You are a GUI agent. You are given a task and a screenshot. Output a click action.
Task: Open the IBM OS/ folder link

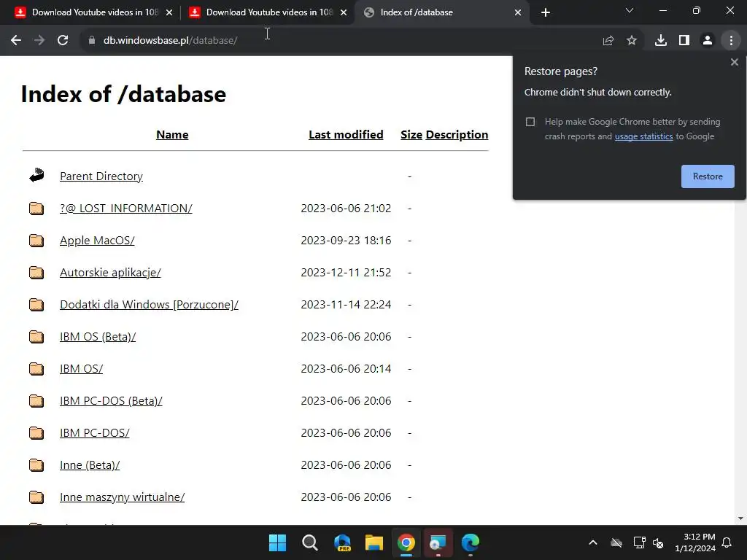click(x=81, y=368)
